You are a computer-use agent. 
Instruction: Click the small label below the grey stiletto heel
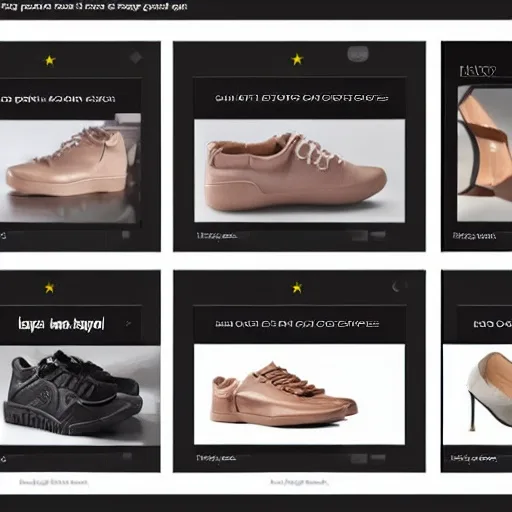point(473,459)
